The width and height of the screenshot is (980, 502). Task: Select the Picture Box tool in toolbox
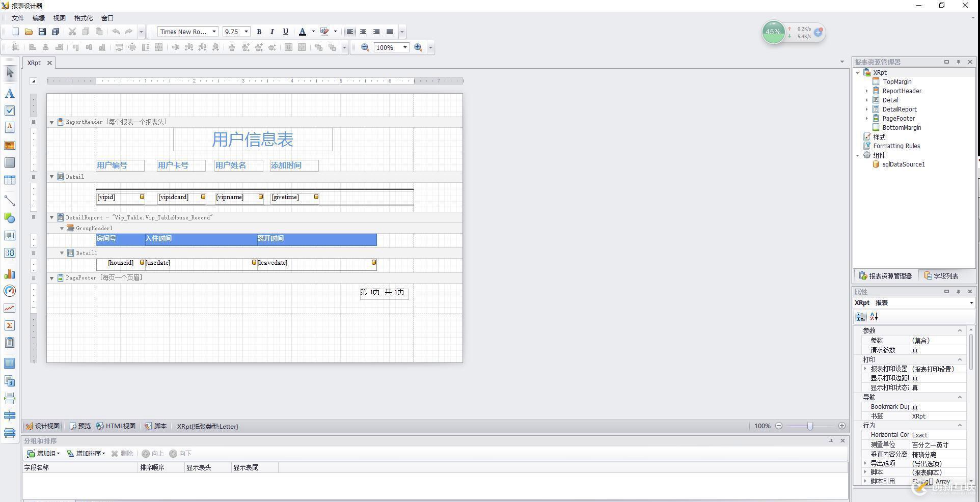pyautogui.click(x=10, y=146)
